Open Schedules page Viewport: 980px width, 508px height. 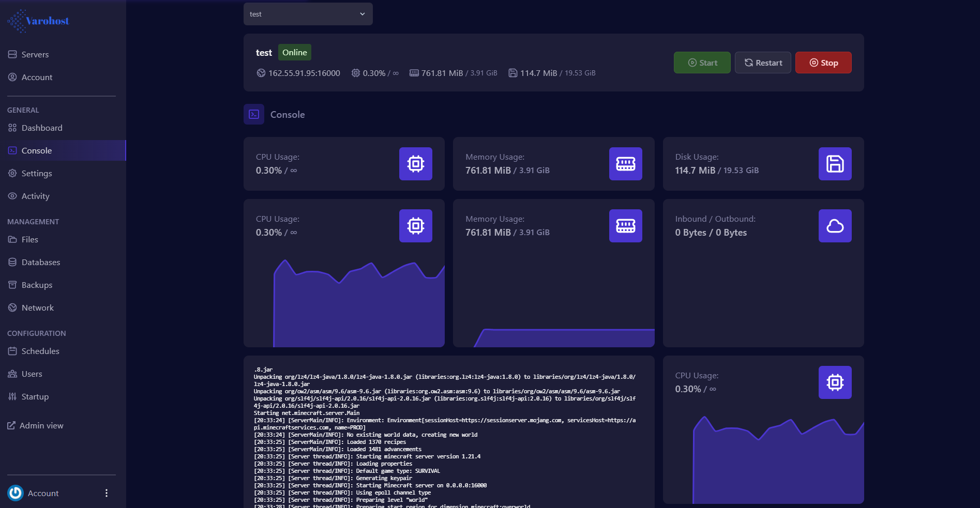(40, 351)
